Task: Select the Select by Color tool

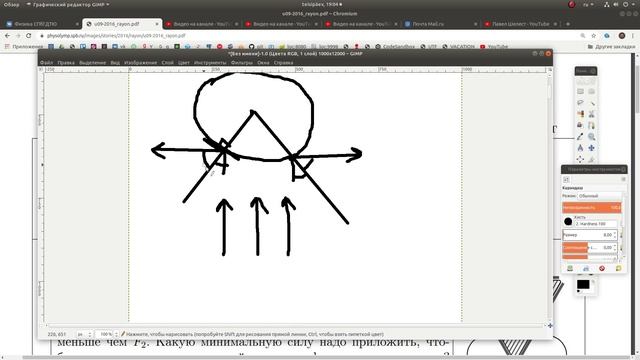Action: click(x=580, y=114)
